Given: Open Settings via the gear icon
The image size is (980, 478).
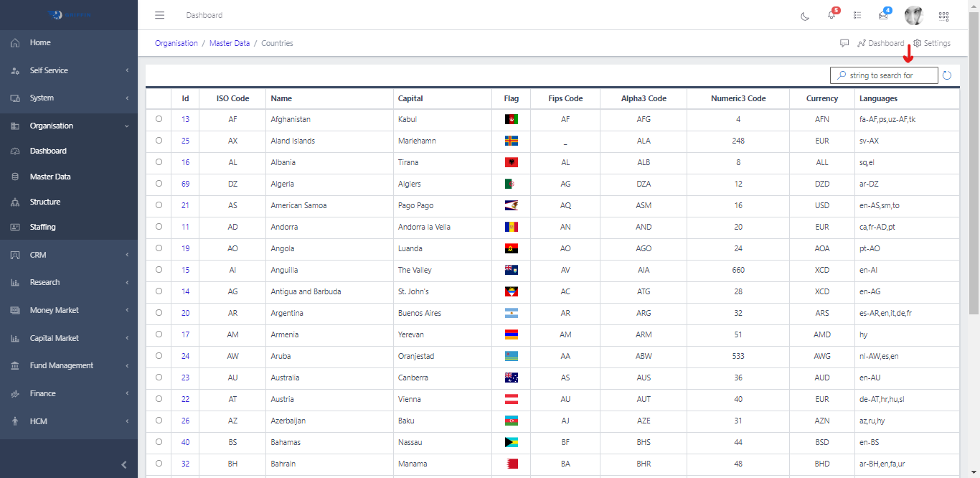Looking at the screenshot, I should pyautogui.click(x=931, y=43).
